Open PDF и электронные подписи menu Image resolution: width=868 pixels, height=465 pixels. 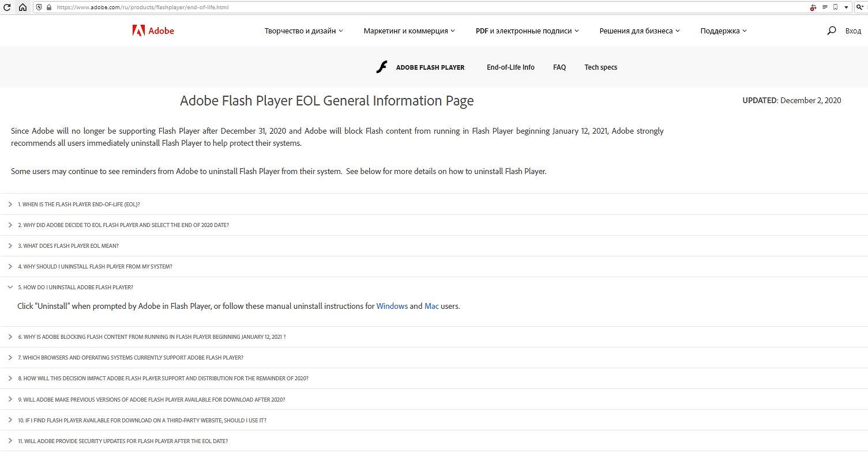tap(527, 31)
